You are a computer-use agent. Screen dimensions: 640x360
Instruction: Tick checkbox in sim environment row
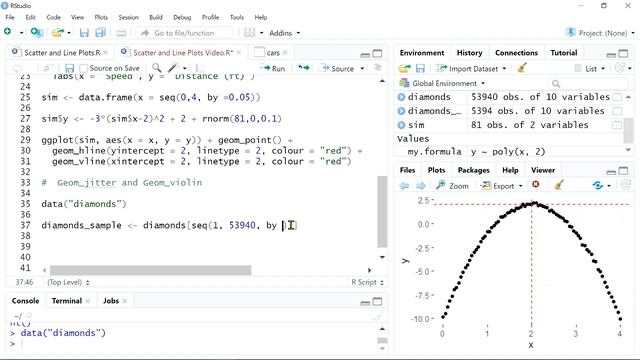tap(617, 125)
